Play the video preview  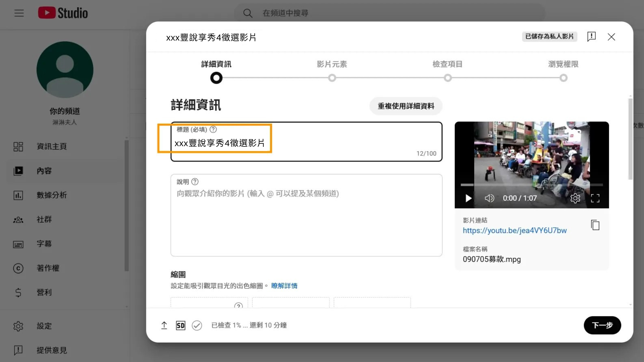tap(469, 198)
